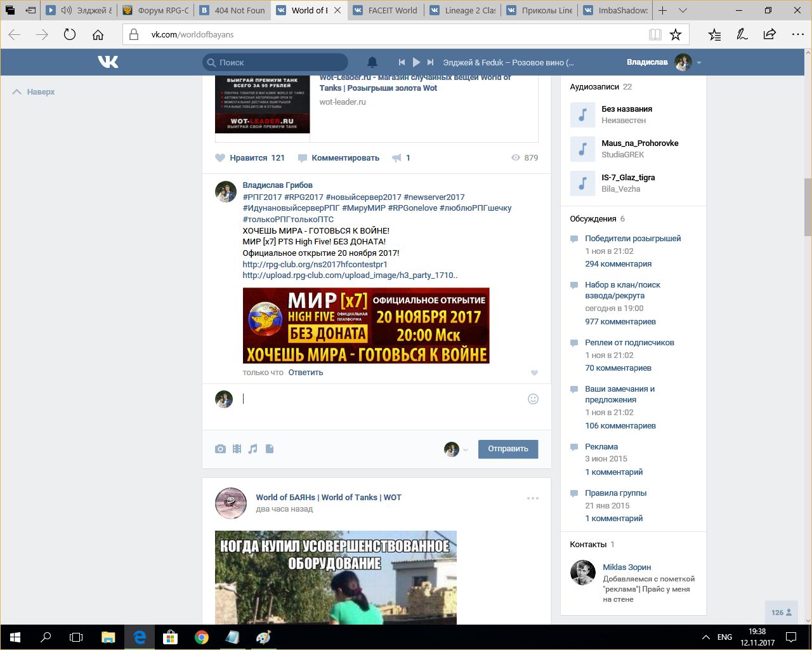Open Победители розыгрышей discussion

(x=633, y=238)
